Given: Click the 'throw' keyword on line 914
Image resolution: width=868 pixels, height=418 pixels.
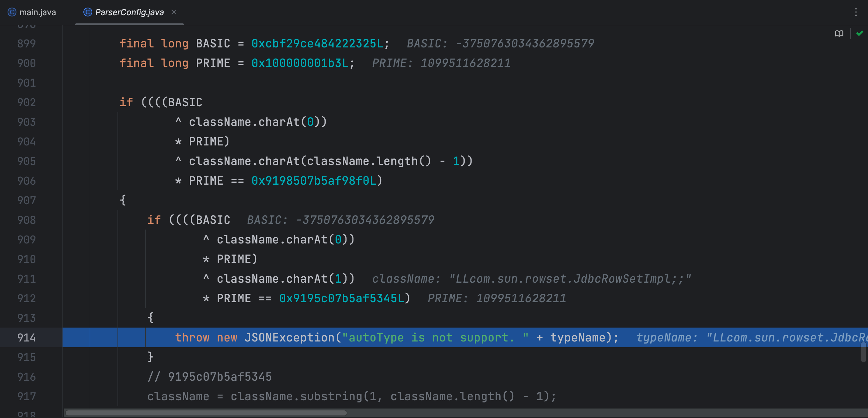Looking at the screenshot, I should click(x=192, y=337).
